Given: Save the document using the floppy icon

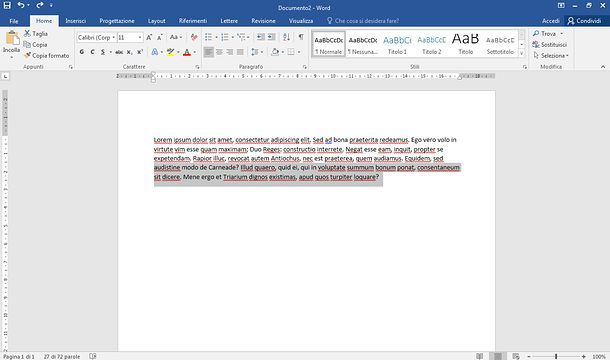Looking at the screenshot, I should [7, 5].
